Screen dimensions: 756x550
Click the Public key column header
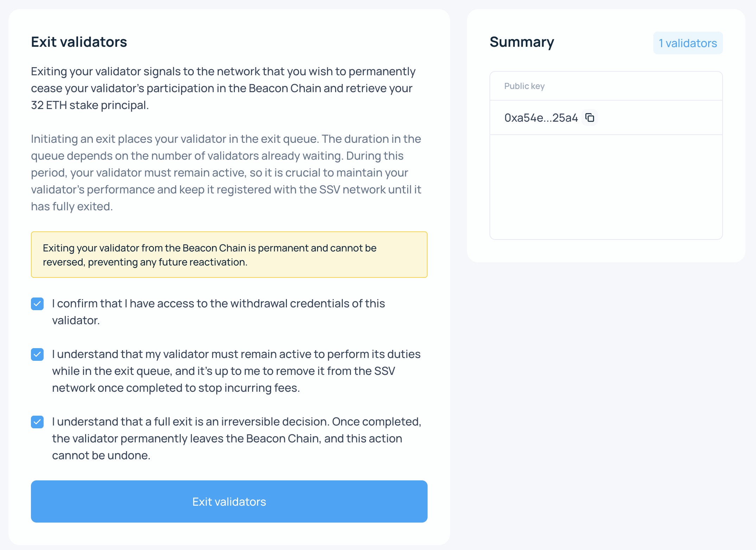pos(525,86)
